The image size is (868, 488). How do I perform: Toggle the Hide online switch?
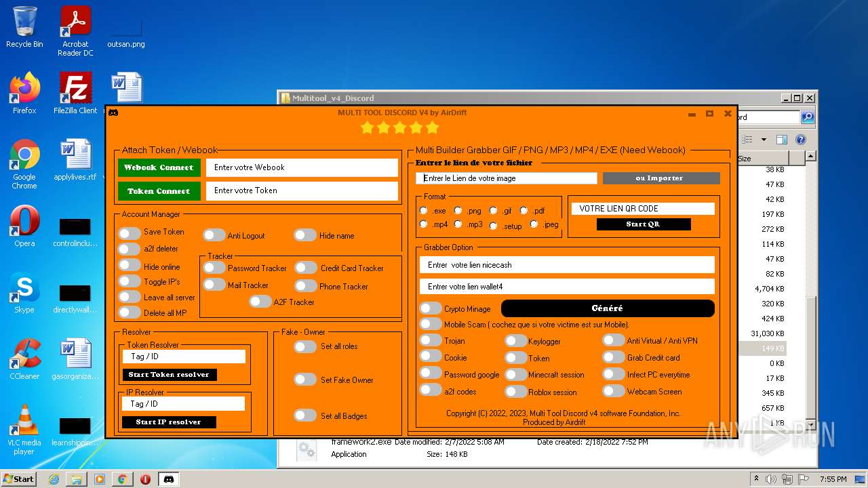[130, 266]
